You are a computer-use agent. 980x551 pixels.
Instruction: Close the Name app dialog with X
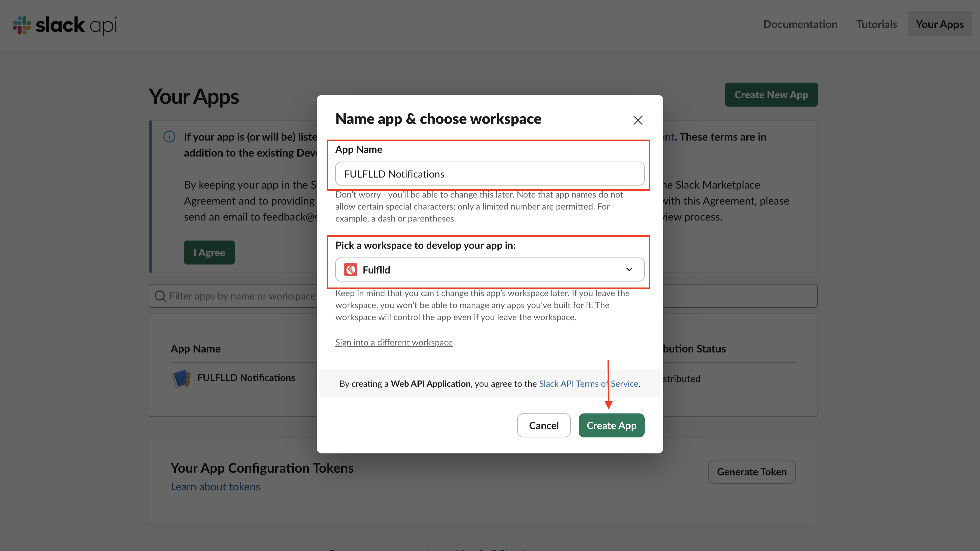click(x=638, y=120)
